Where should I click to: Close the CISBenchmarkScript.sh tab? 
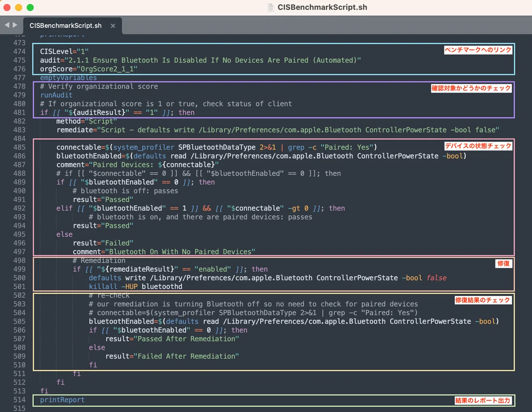(x=113, y=26)
